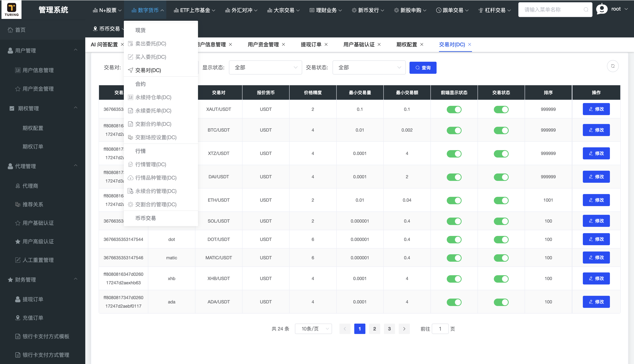
Task: Open the 10条/页 page size dropdown
Action: pyautogui.click(x=313, y=329)
